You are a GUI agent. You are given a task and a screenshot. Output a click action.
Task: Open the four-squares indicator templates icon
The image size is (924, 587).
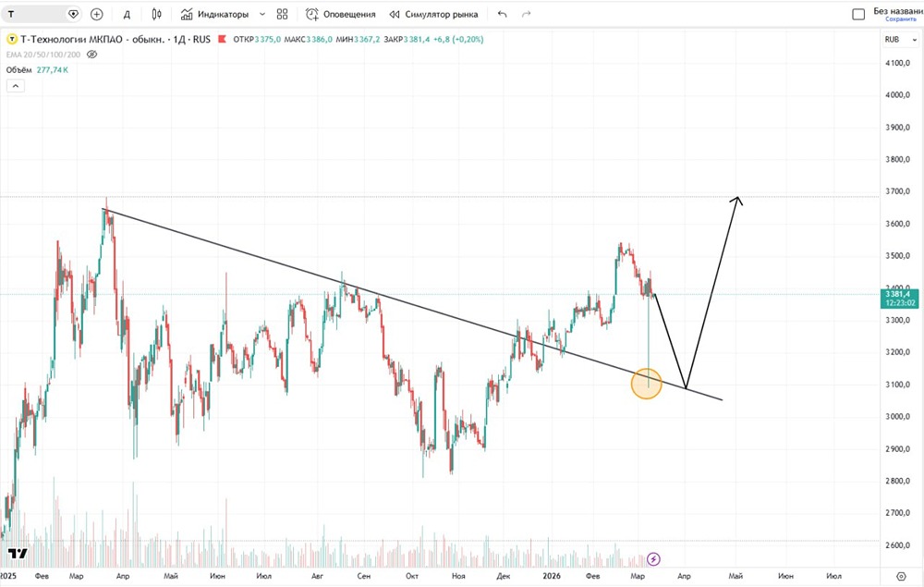point(282,14)
